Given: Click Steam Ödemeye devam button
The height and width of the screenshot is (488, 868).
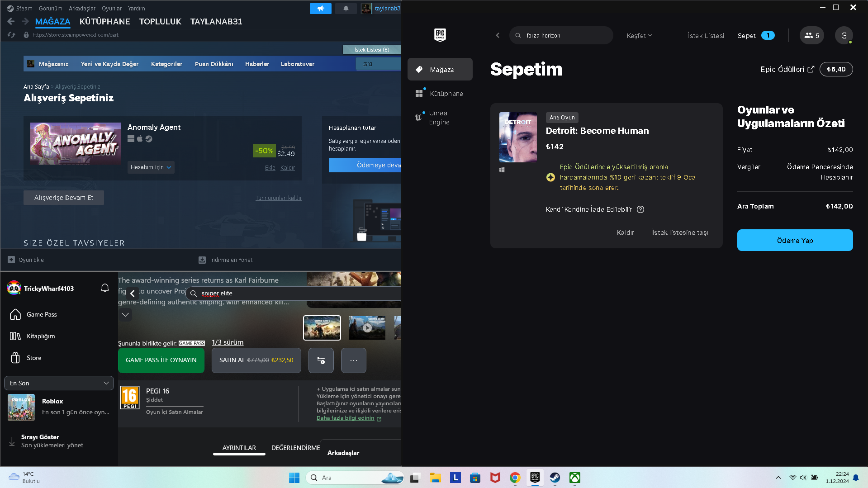Looking at the screenshot, I should 365,165.
